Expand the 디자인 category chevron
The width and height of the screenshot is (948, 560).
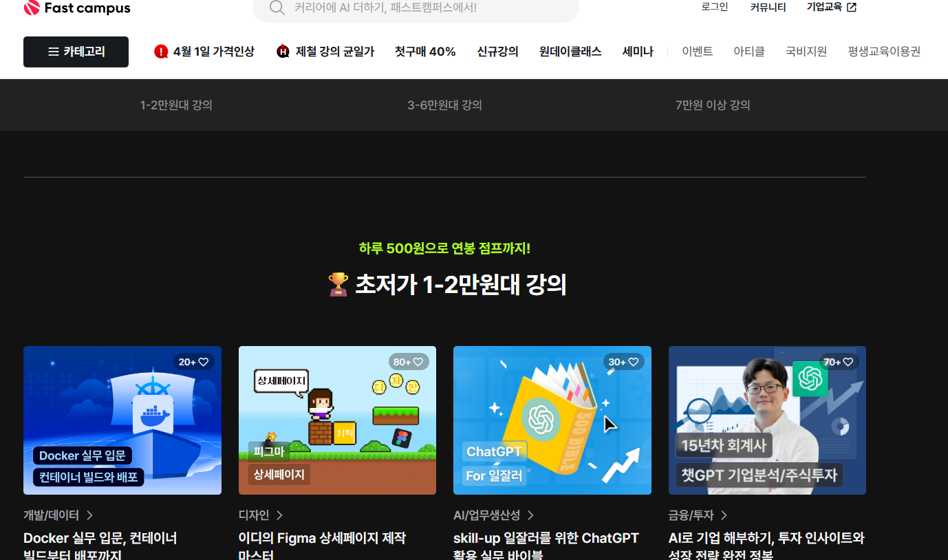pos(279,515)
